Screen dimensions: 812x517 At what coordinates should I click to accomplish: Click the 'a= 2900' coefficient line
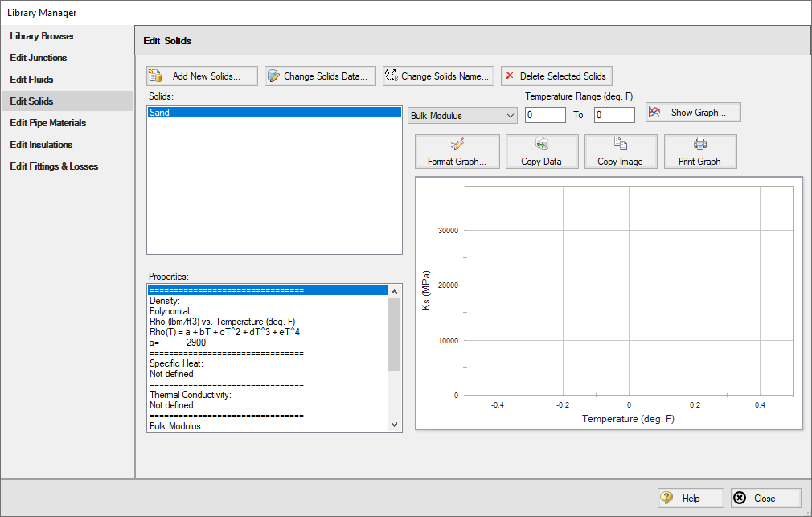(x=178, y=343)
